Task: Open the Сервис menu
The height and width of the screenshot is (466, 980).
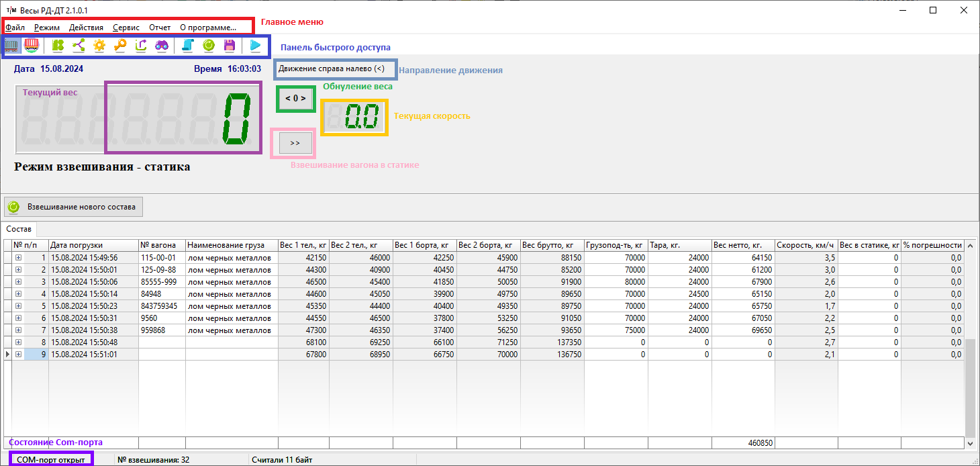Action: click(126, 28)
